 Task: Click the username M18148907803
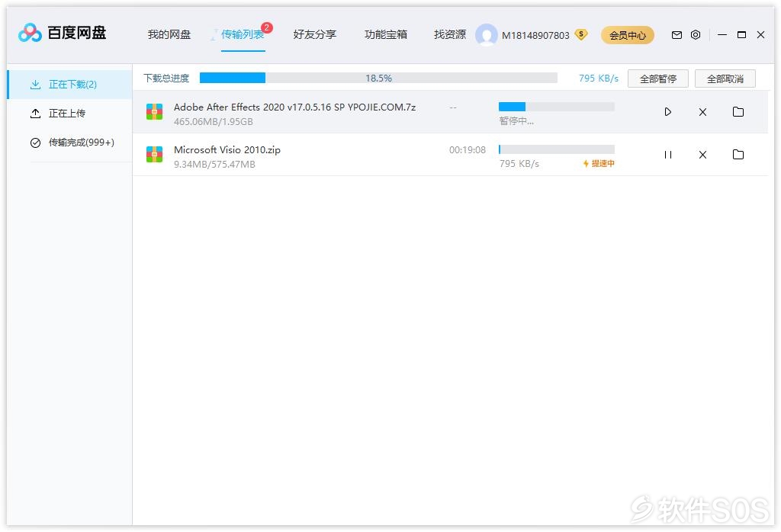pyautogui.click(x=535, y=35)
